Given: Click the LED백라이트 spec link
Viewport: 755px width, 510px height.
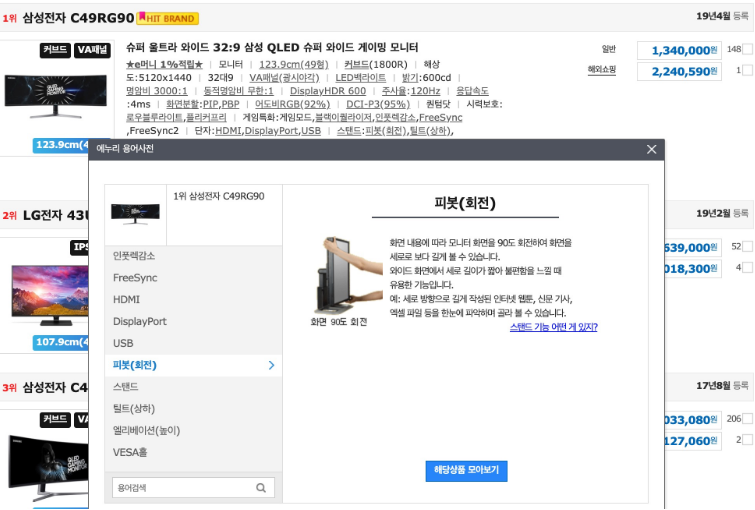Looking at the screenshot, I should (361, 78).
